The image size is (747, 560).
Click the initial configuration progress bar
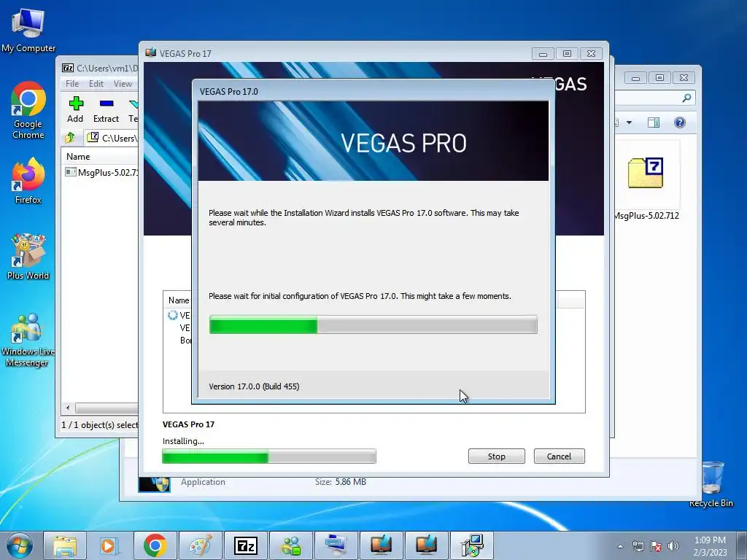[373, 324]
